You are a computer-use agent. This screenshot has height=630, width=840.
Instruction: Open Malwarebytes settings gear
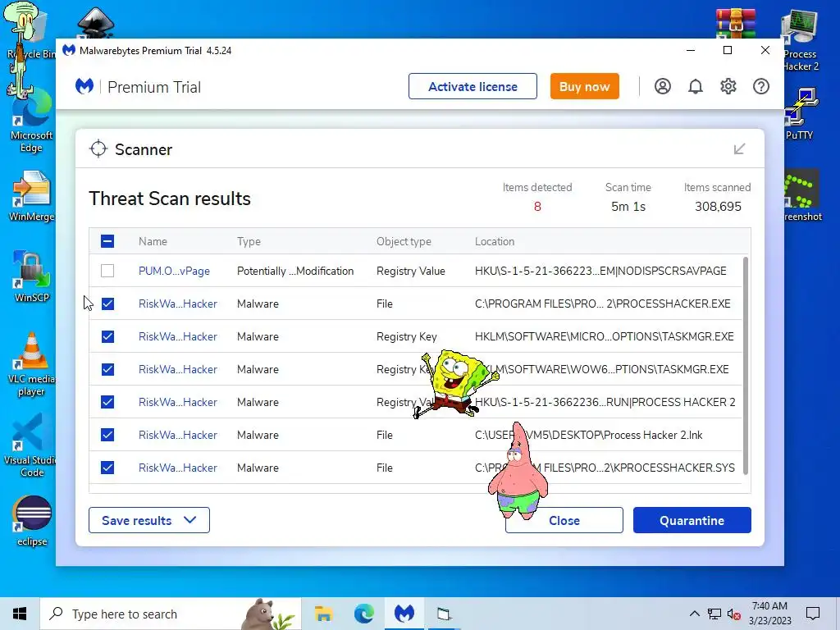pyautogui.click(x=728, y=86)
